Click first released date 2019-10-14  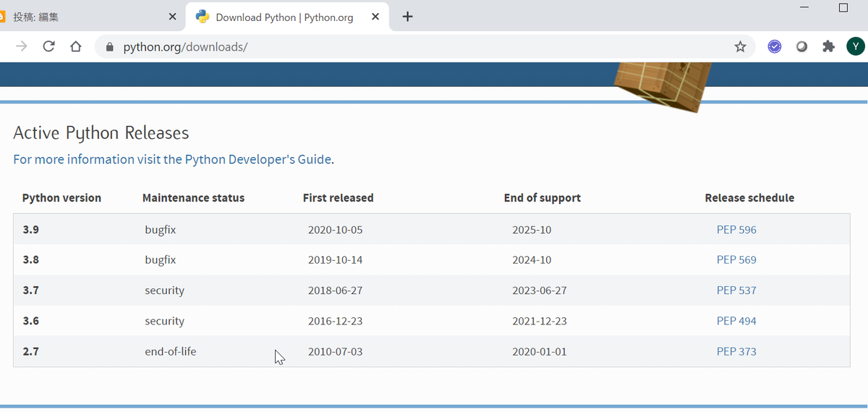[335, 260]
